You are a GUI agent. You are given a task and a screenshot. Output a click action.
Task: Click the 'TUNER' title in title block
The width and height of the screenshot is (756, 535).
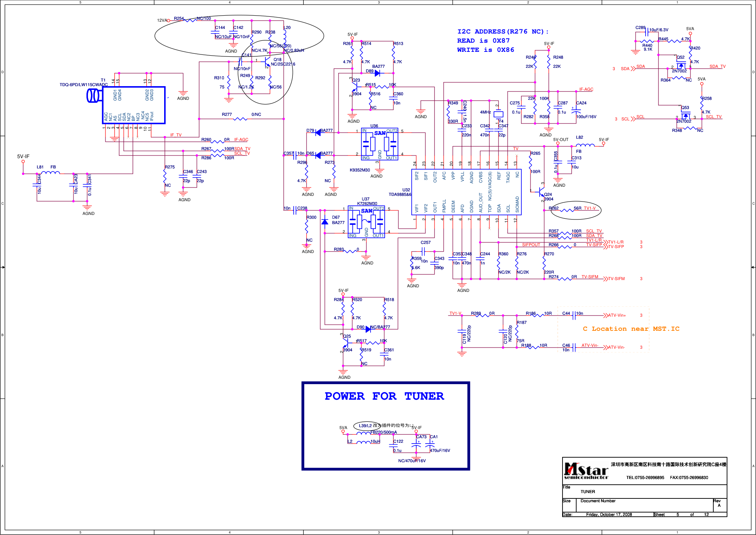point(588,492)
